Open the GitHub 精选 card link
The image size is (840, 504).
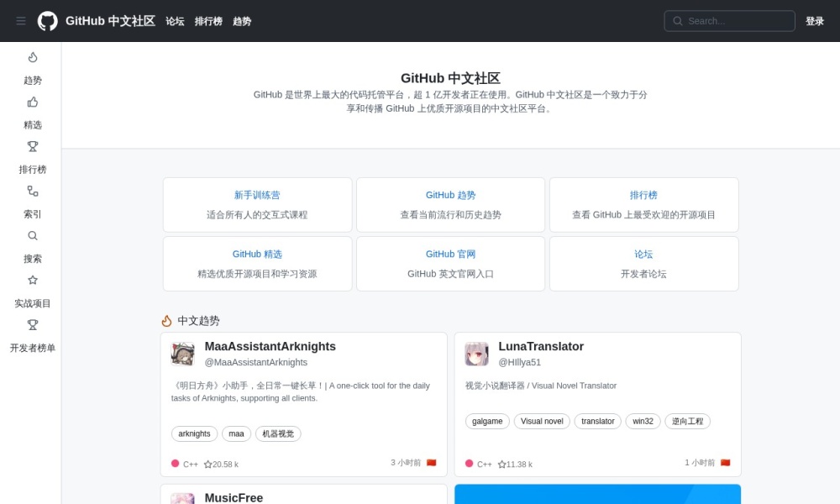click(257, 254)
